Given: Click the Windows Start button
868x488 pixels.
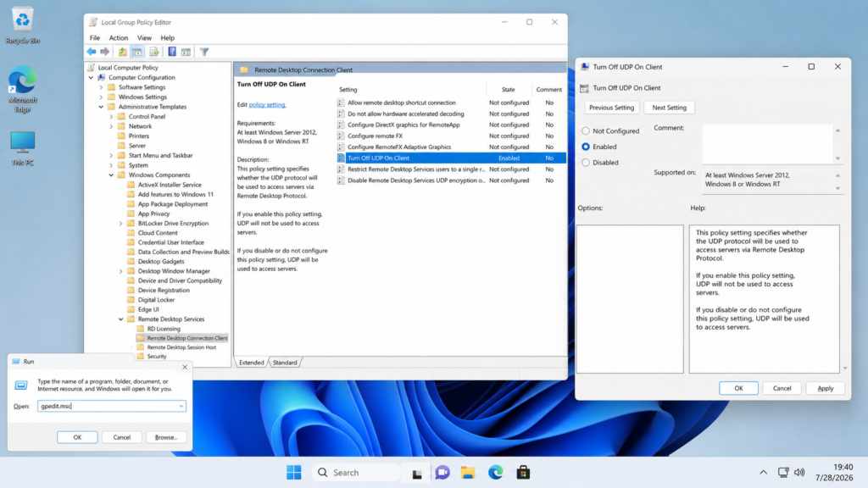Looking at the screenshot, I should [294, 473].
